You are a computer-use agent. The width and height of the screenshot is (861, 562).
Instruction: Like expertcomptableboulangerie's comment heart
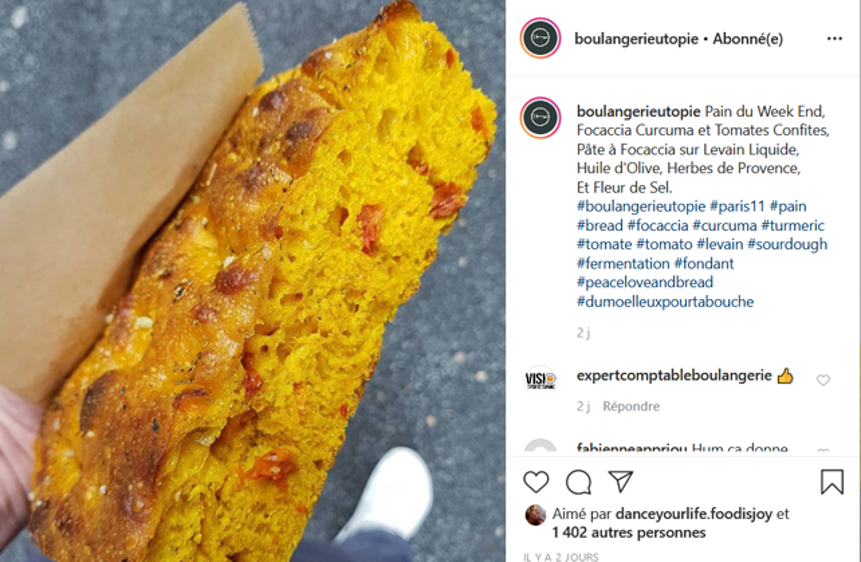click(823, 380)
